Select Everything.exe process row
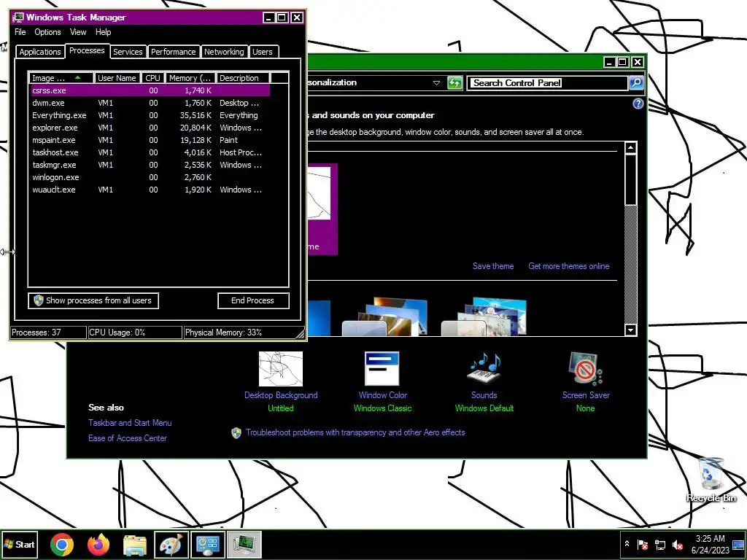 tap(150, 115)
